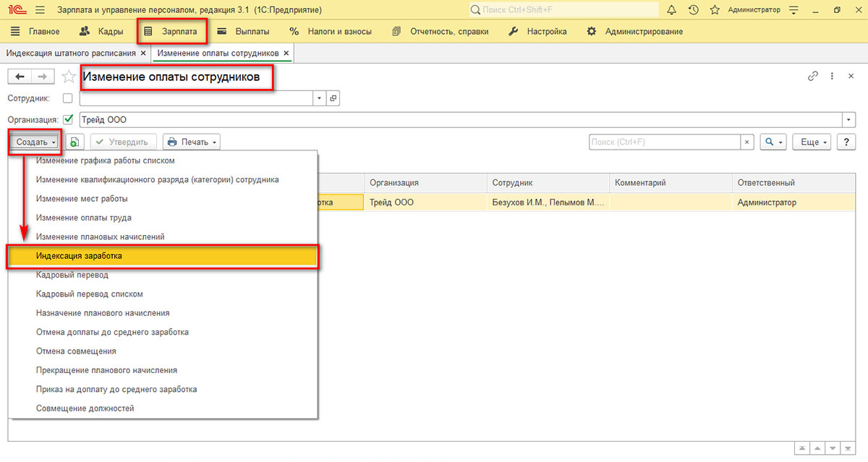Click the copy link chain icon
This screenshot has width=868, height=462.
tap(813, 76)
